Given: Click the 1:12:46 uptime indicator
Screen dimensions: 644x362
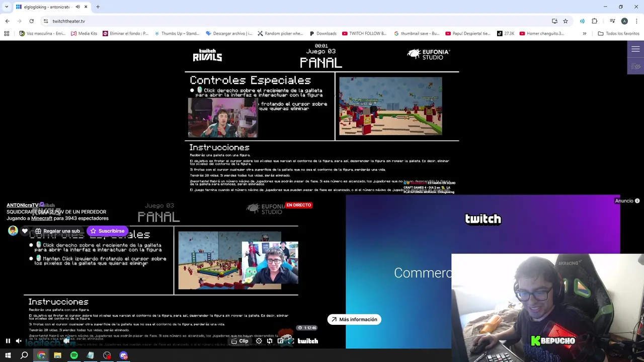Looking at the screenshot, I should point(307,328).
